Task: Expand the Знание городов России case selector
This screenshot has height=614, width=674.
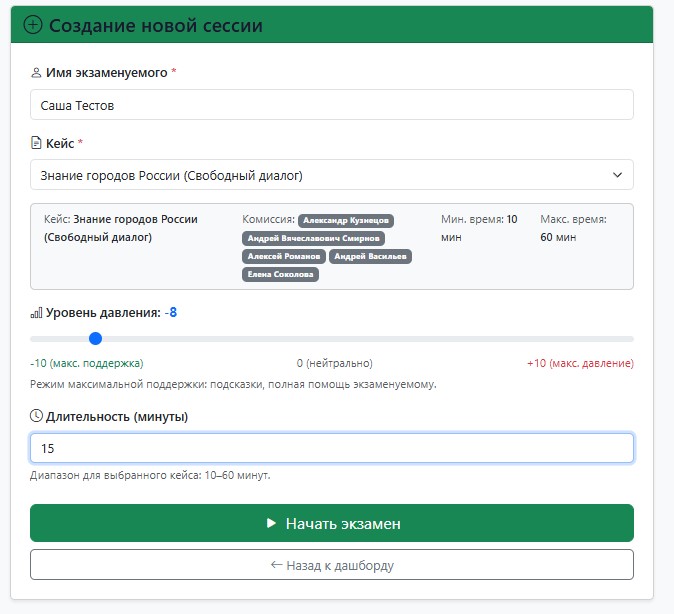Action: [x=331, y=175]
